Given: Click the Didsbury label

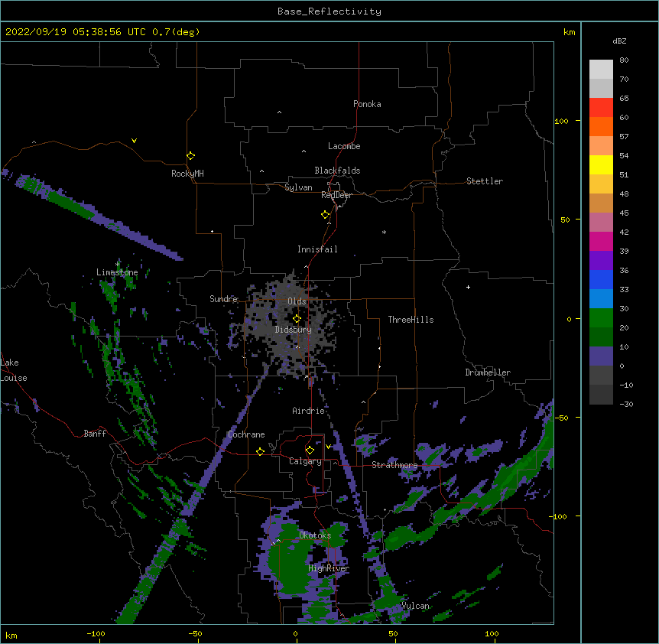Looking at the screenshot, I should pyautogui.click(x=293, y=330).
